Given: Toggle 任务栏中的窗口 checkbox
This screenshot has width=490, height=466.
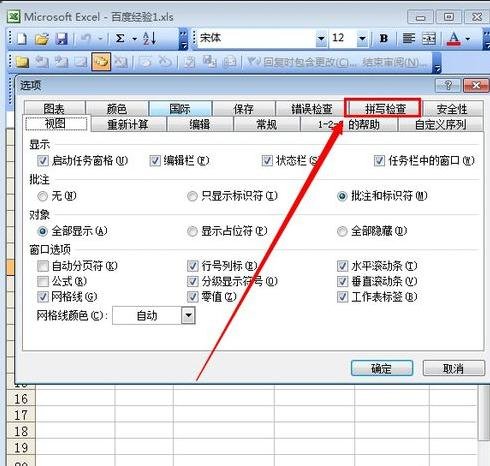Looking at the screenshot, I should coord(379,161).
